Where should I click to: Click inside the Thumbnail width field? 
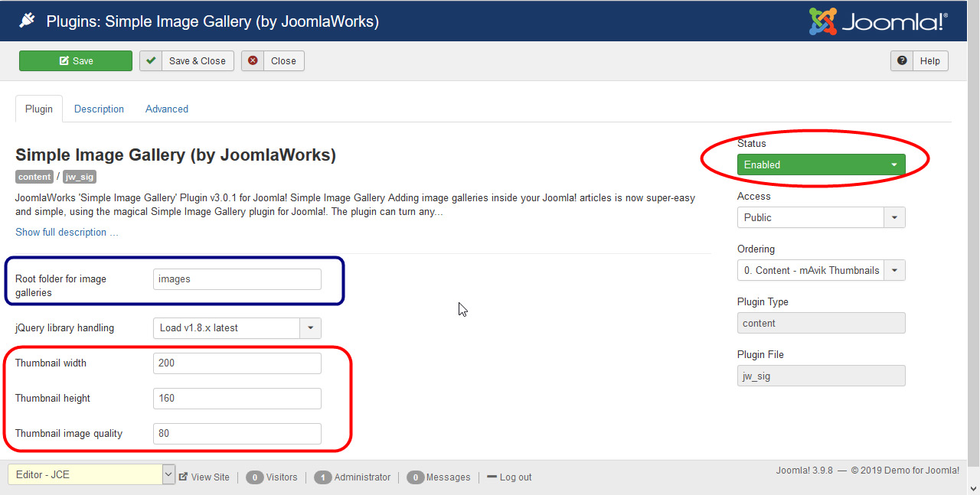coord(237,363)
